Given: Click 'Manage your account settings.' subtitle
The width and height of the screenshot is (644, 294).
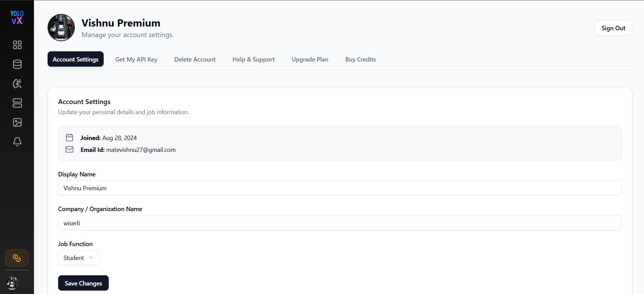Looking at the screenshot, I should click(127, 35).
